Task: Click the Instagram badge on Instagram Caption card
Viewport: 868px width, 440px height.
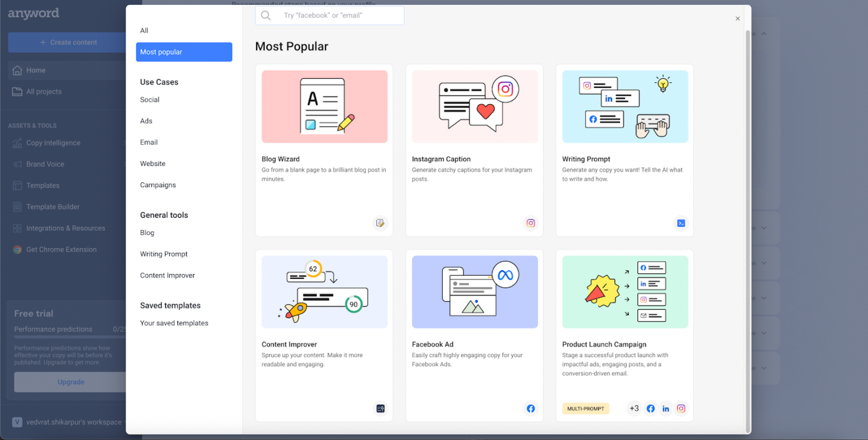Action: [531, 223]
